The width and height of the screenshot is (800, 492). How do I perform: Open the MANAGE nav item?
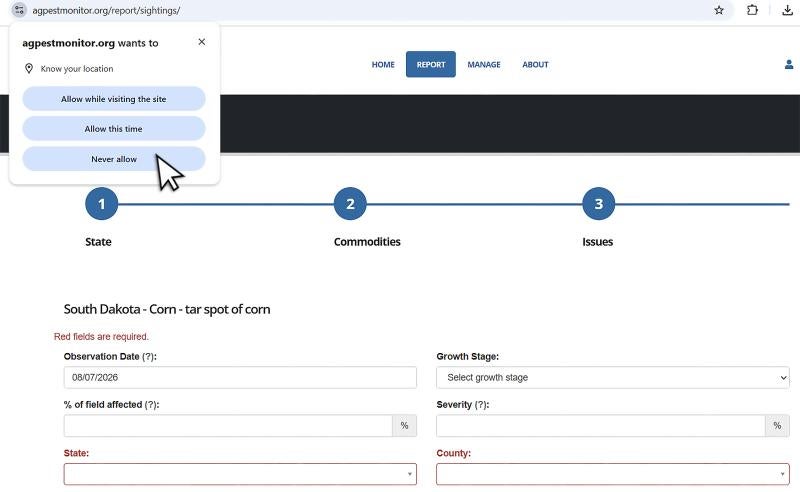(484, 64)
